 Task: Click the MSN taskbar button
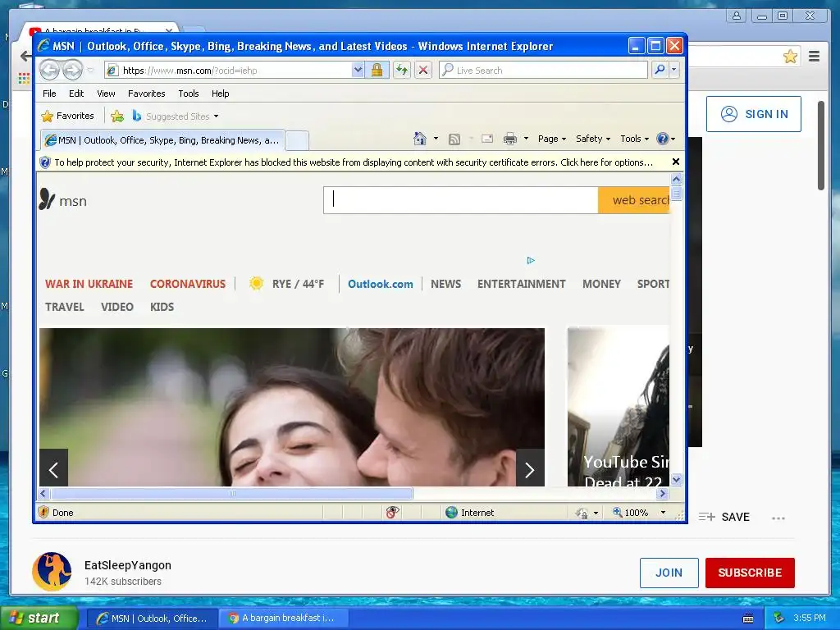coord(152,619)
